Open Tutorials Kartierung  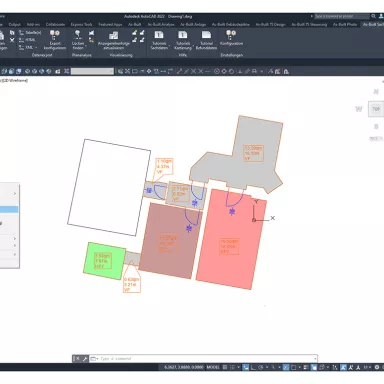[183, 40]
